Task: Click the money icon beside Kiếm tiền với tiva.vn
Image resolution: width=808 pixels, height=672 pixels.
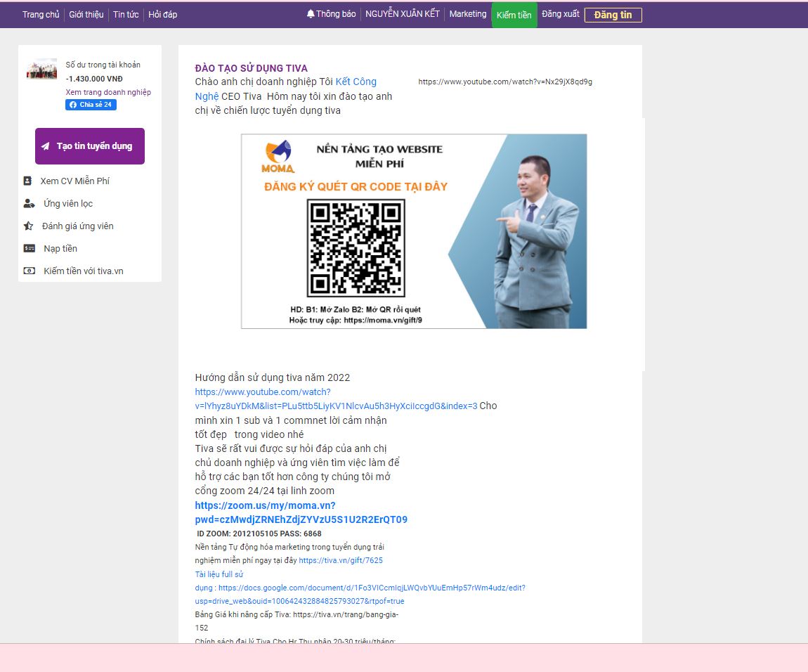Action: (x=29, y=271)
